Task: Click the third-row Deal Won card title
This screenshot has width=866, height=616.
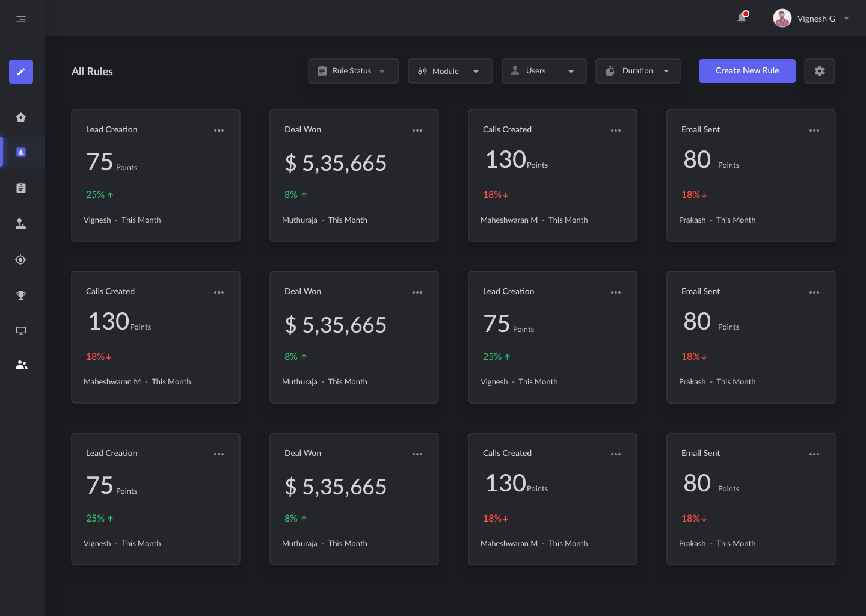Action: [x=302, y=453]
